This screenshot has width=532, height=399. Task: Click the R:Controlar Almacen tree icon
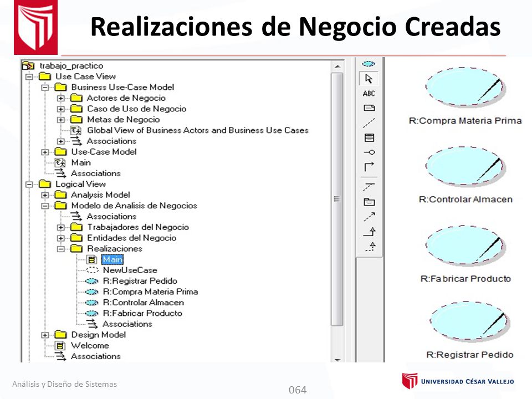tap(91, 303)
